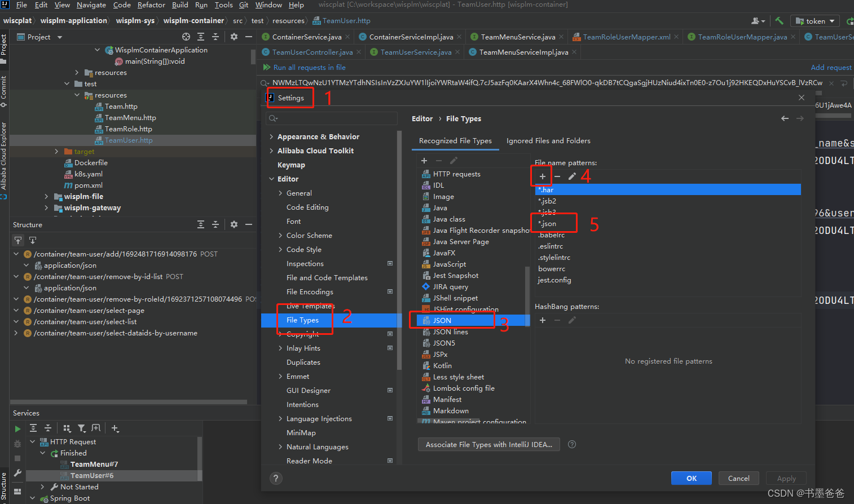The height and width of the screenshot is (504, 854).
Task: Open Settings dialog help
Action: coord(275,478)
